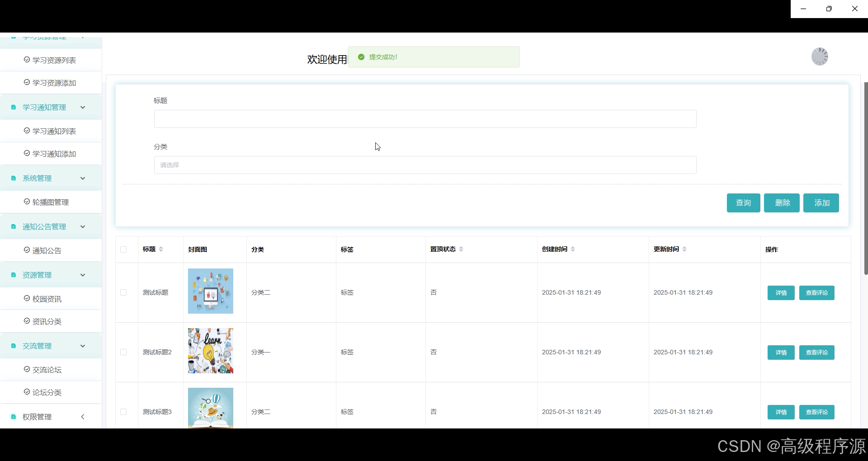This screenshot has height=461, width=868.
Task: Click the 添加 button
Action: point(821,203)
